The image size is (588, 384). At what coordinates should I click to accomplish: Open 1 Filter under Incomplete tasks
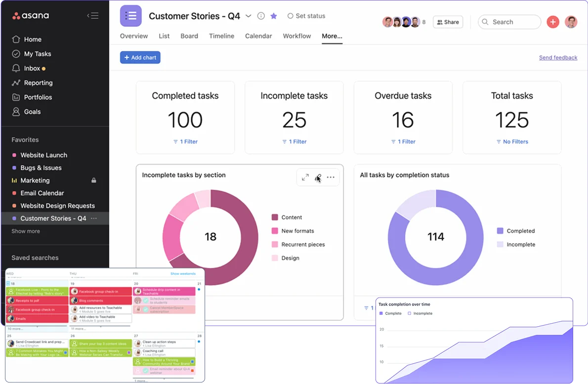(294, 141)
